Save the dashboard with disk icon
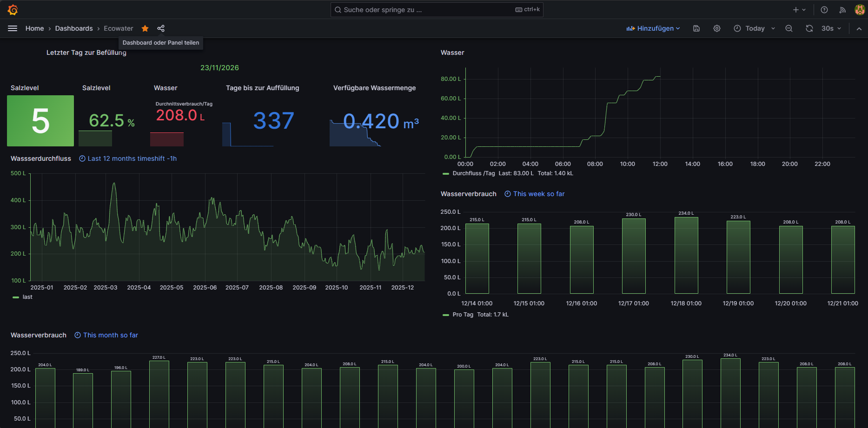The width and height of the screenshot is (868, 428). click(696, 28)
